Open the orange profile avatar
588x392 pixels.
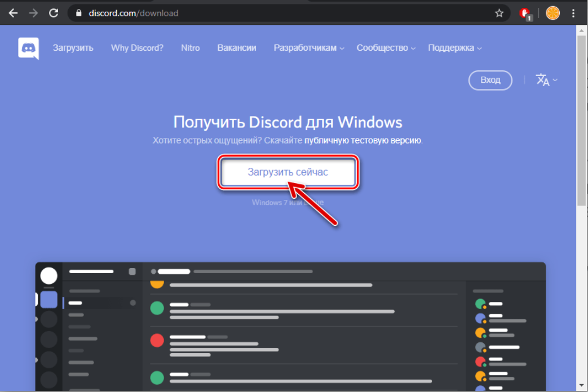pyautogui.click(x=552, y=13)
